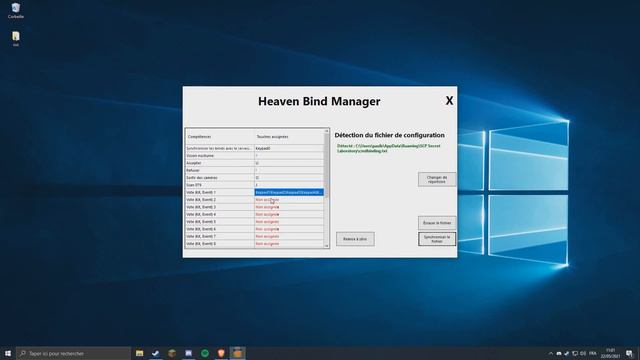The width and height of the screenshot is (640, 360).
Task: Open the Windows Start menu
Action: click(x=8, y=353)
